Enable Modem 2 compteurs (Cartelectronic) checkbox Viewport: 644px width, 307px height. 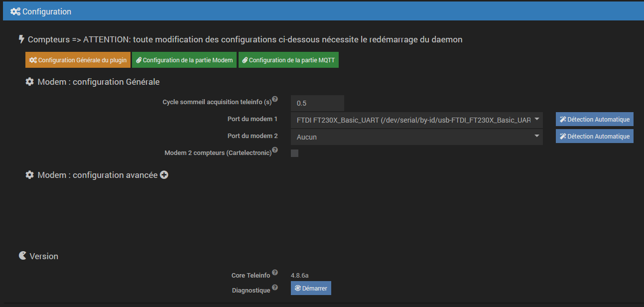point(294,153)
